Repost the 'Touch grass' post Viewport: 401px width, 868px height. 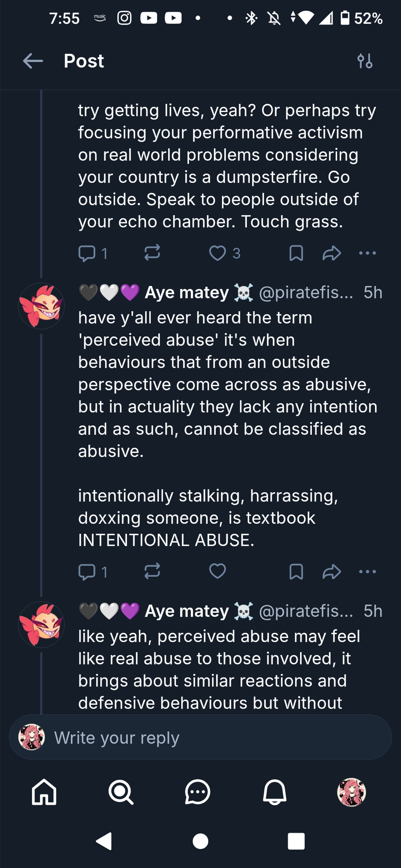pyautogui.click(x=152, y=253)
